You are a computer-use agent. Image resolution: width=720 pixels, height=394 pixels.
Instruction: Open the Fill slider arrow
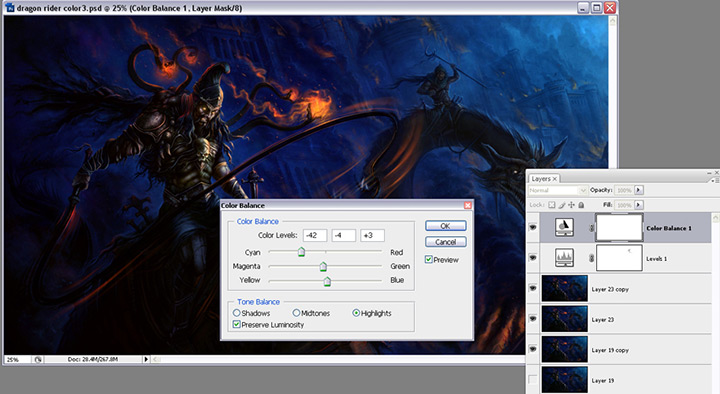click(x=639, y=205)
